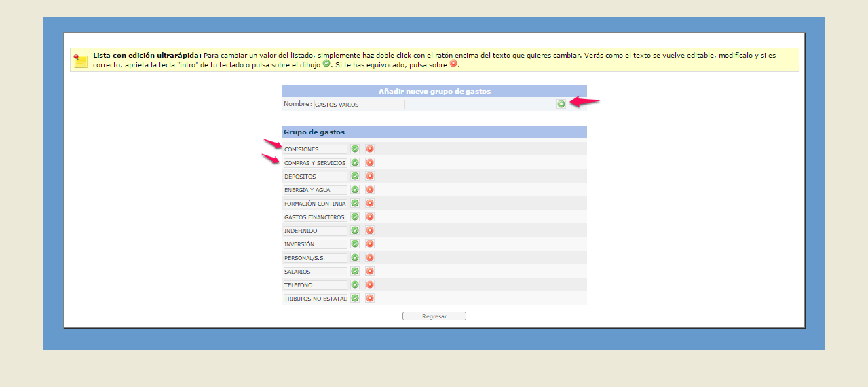Click the green add group icon
The width and height of the screenshot is (868, 387).
click(x=561, y=104)
